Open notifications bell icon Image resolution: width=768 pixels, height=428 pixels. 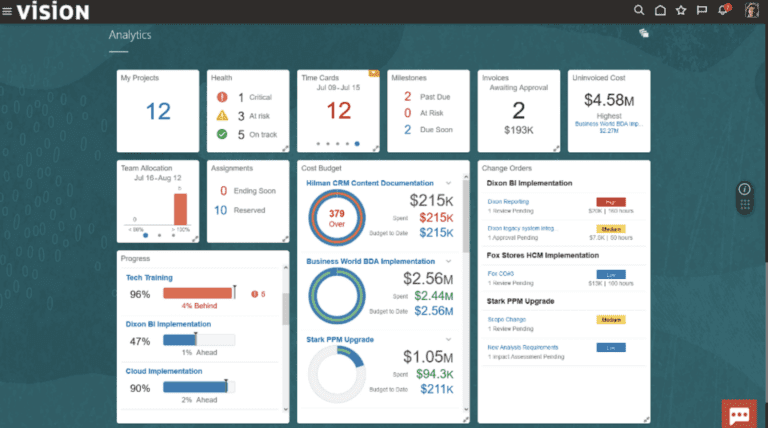coord(723,10)
